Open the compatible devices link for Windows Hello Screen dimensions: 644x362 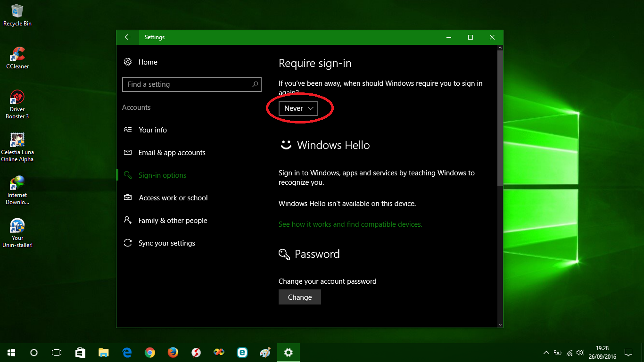click(x=350, y=224)
